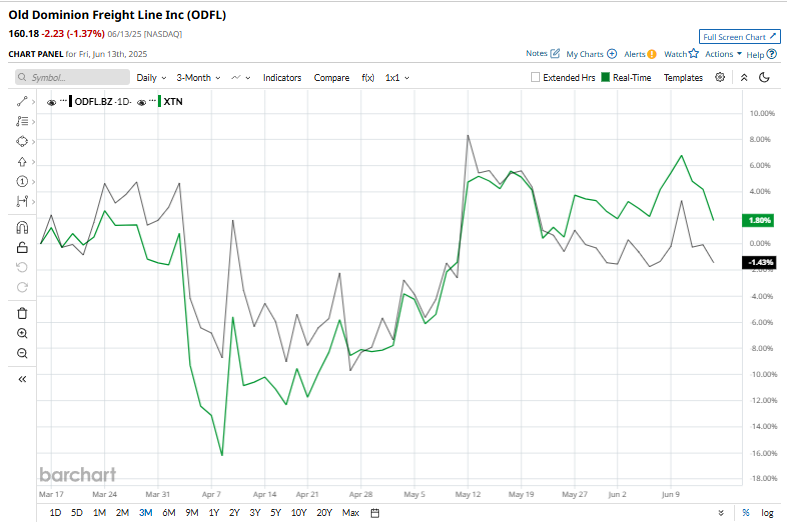Hide the ODFL.BZ series eye icon
Image resolution: width=787 pixels, height=523 pixels.
(x=51, y=102)
